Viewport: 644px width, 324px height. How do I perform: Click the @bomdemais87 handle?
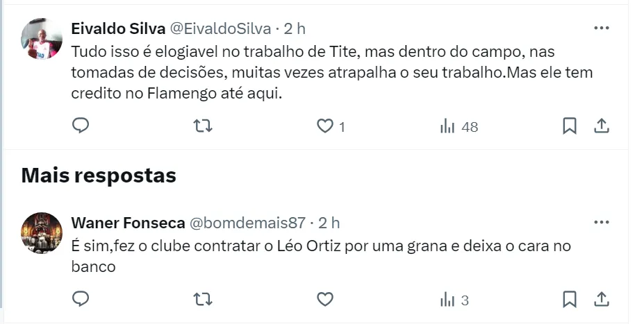tap(247, 223)
